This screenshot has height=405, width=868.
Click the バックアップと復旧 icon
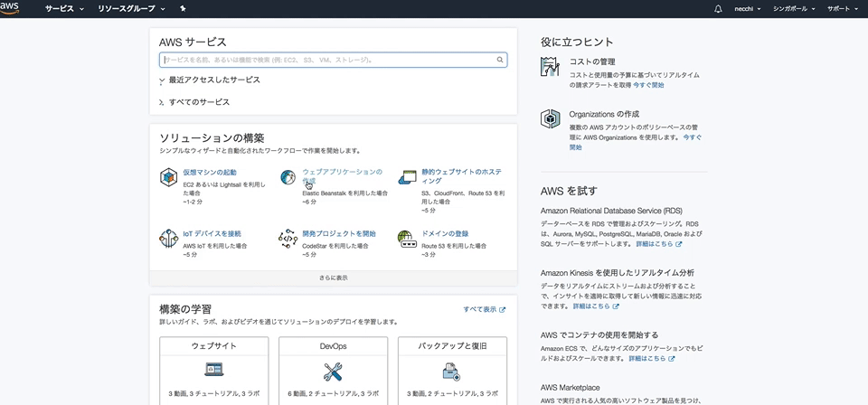(452, 372)
